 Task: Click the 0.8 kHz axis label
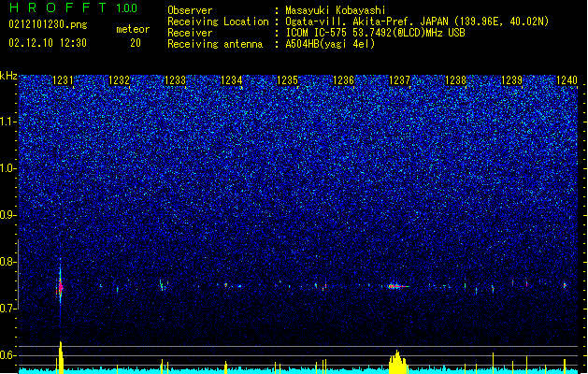[x=8, y=262]
